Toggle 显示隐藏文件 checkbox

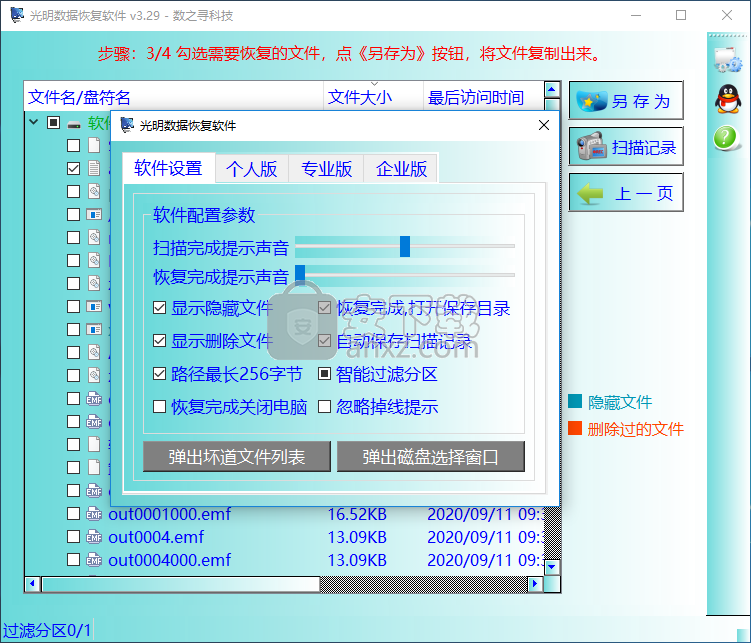point(159,308)
